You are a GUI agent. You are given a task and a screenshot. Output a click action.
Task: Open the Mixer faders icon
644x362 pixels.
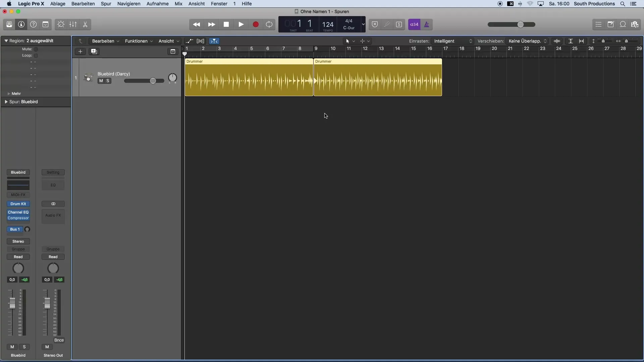point(73,24)
